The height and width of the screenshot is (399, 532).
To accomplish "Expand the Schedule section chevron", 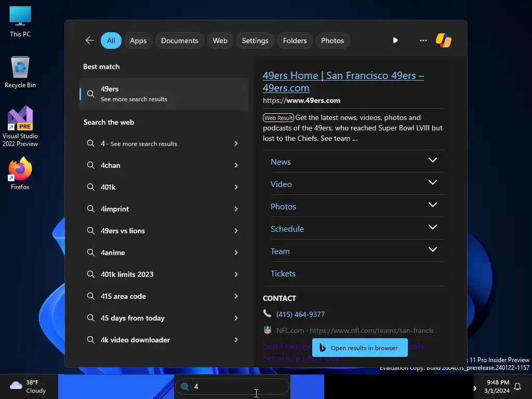I will click(x=433, y=228).
